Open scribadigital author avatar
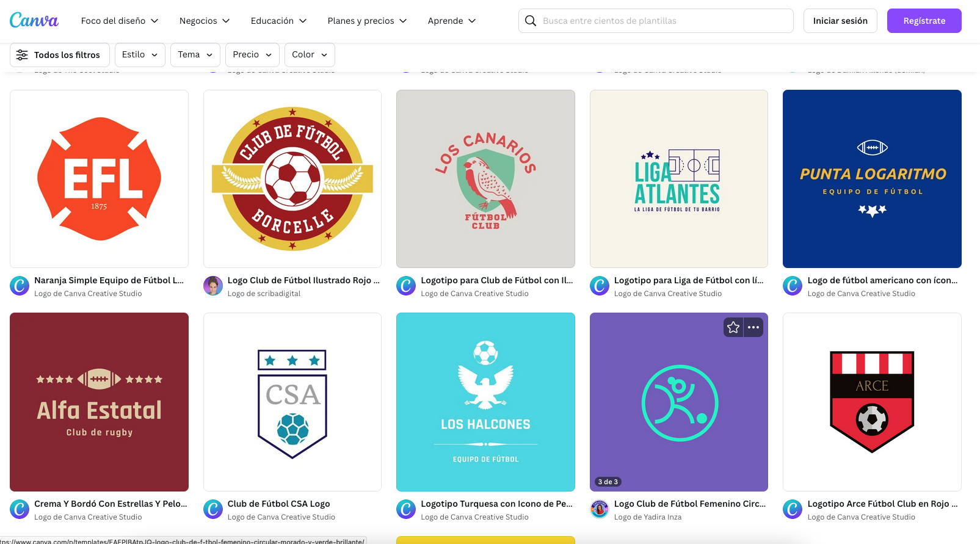This screenshot has width=980, height=544. [213, 286]
